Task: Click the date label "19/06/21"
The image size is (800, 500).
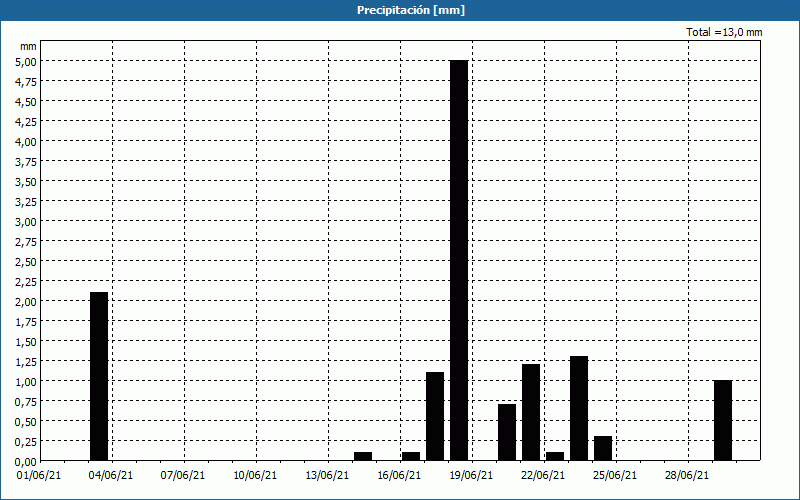Action: (471, 475)
